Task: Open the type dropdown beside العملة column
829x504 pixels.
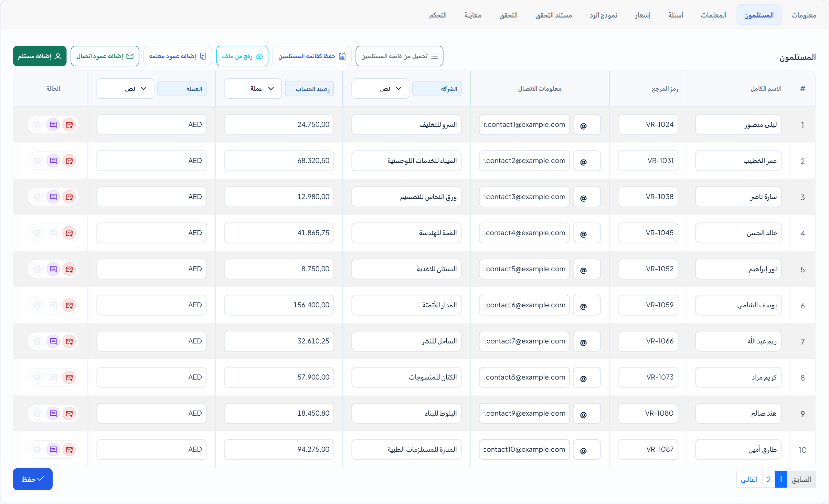Action: (125, 89)
